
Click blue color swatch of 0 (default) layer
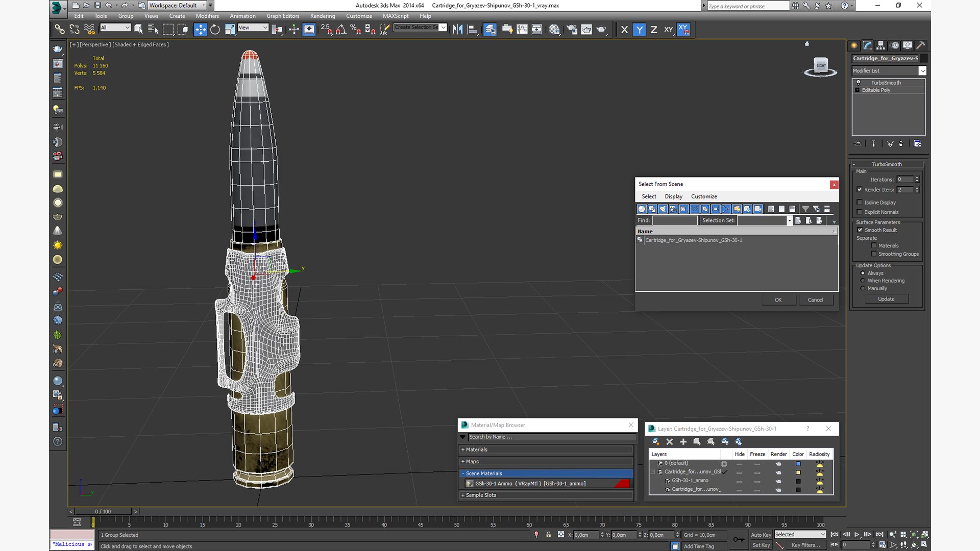pyautogui.click(x=798, y=464)
